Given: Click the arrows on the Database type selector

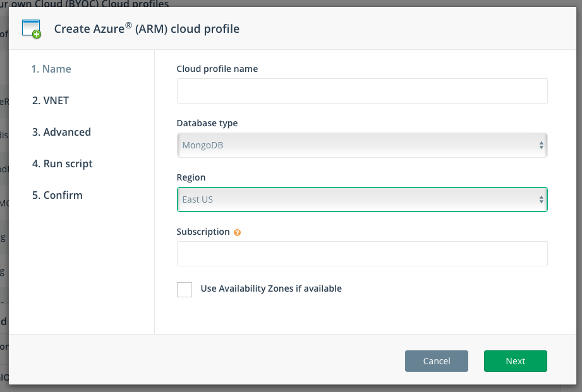Looking at the screenshot, I should pos(541,145).
